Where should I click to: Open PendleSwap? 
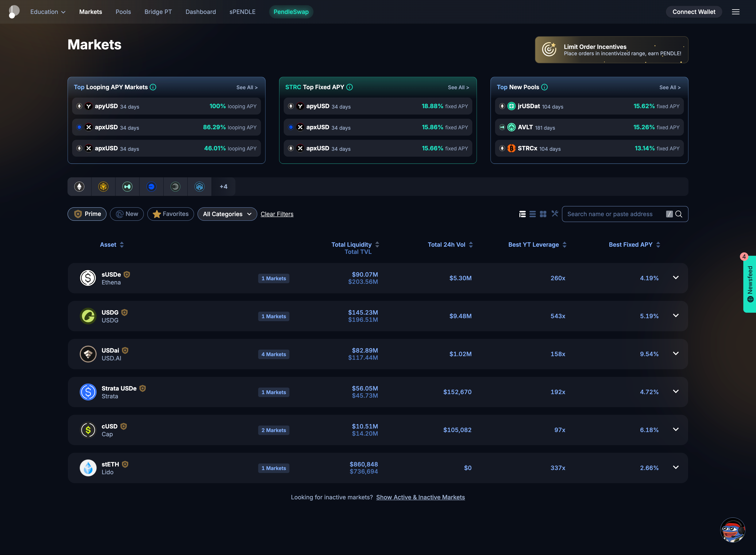291,12
